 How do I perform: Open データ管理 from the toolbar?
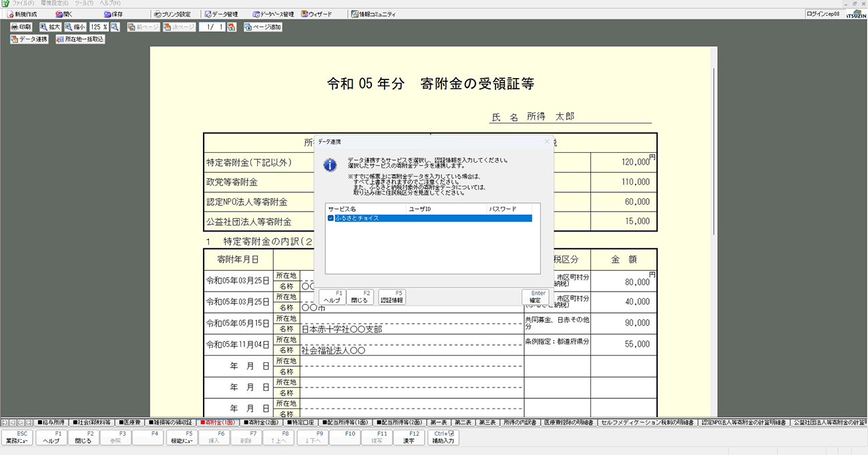click(221, 14)
